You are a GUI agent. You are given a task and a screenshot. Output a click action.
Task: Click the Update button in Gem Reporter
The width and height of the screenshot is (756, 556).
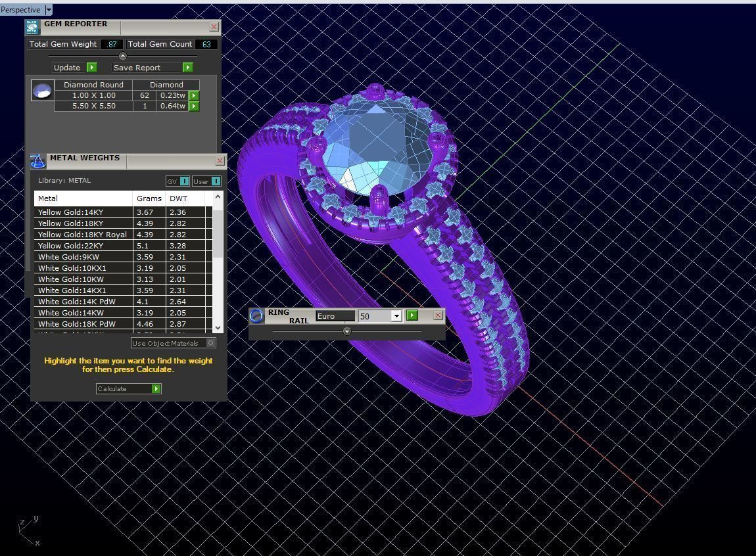coord(67,68)
